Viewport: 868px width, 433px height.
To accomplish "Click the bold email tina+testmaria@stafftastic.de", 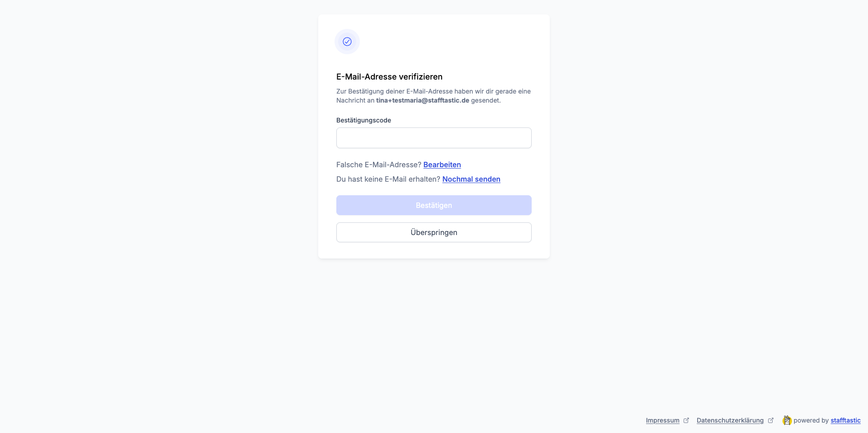I will pos(423,100).
